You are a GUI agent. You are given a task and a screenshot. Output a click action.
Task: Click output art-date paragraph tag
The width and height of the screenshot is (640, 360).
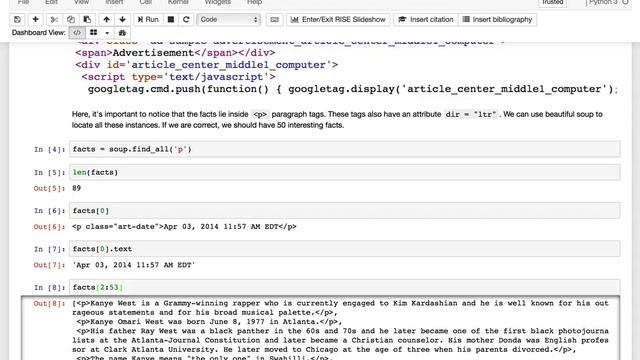coord(184,227)
